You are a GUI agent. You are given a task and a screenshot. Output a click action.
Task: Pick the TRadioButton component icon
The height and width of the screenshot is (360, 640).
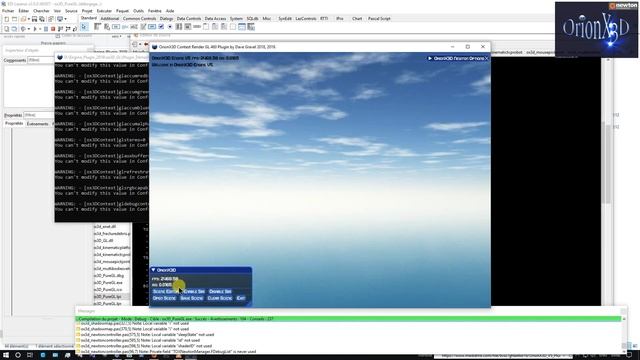coord(170,27)
